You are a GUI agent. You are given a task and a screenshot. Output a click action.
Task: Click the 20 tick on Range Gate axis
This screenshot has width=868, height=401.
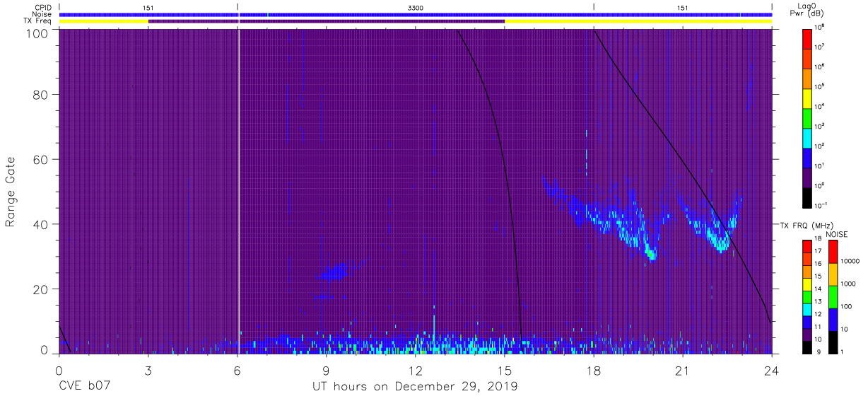(40, 289)
